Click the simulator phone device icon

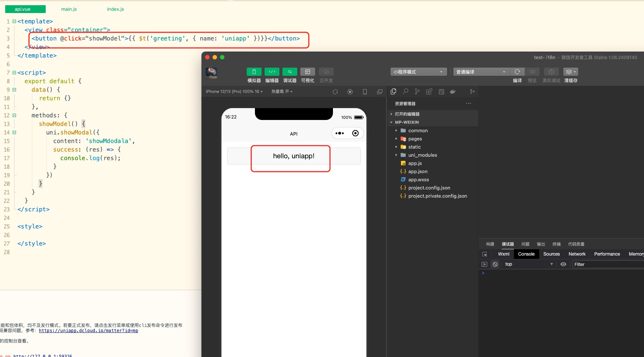pyautogui.click(x=365, y=92)
